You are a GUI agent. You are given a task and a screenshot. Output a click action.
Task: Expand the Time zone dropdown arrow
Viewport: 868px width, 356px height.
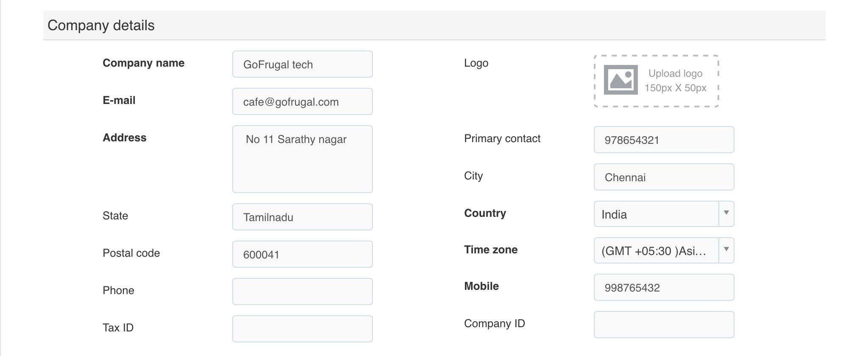point(726,250)
